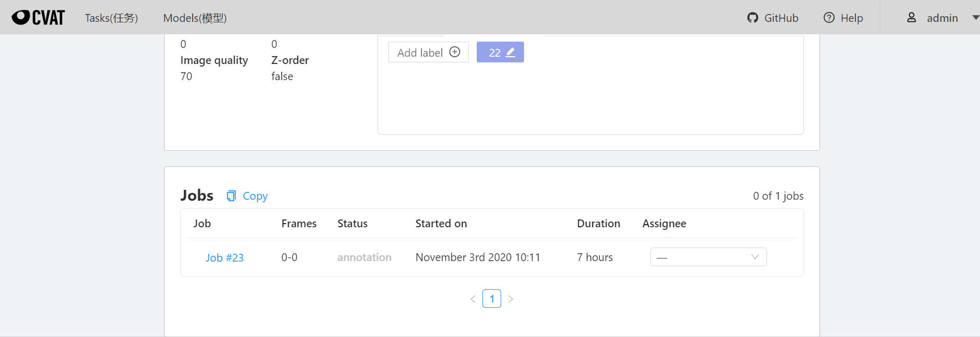The height and width of the screenshot is (337, 980).
Task: Click the chevron in the Assignee selector
Action: [x=755, y=257]
